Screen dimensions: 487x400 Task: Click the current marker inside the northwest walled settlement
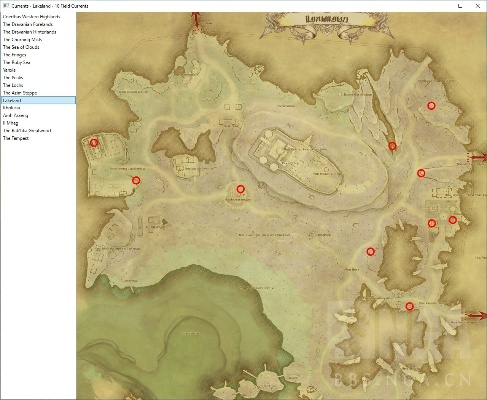coord(94,143)
